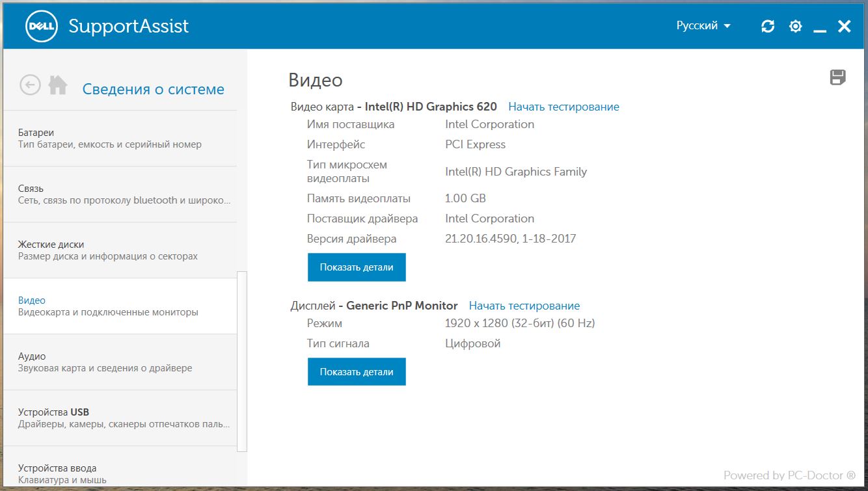
Task: Click the 1920 x 1280 mode value
Action: click(x=520, y=323)
